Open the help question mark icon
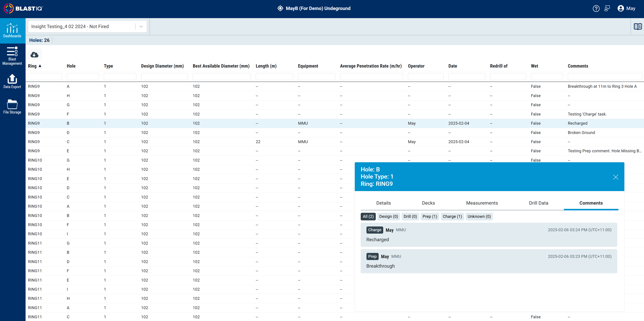This screenshot has height=321, width=644. (x=596, y=8)
